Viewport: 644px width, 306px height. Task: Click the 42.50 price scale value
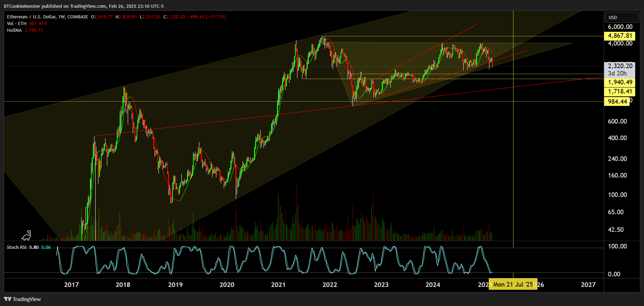pos(616,229)
